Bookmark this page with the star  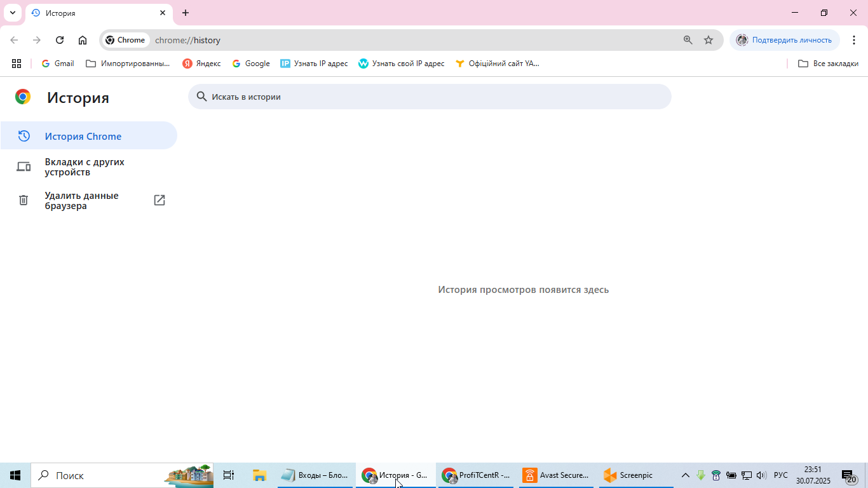click(x=709, y=40)
